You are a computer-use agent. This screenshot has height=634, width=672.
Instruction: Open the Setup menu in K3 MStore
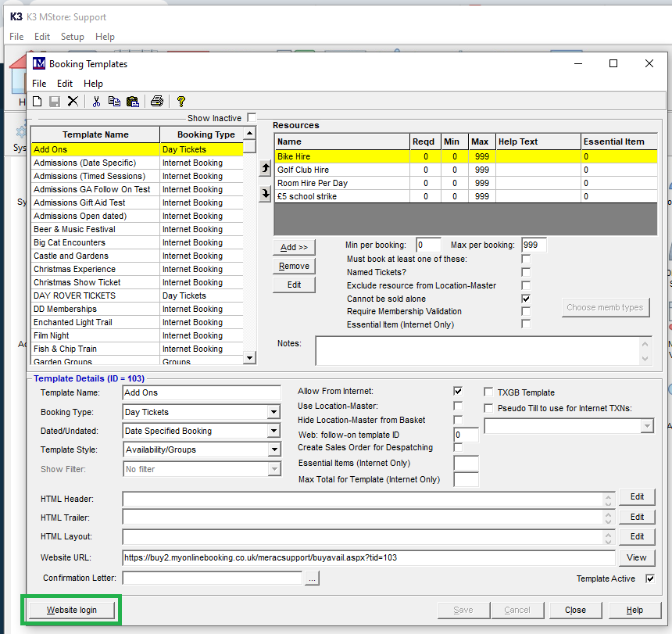tap(72, 37)
